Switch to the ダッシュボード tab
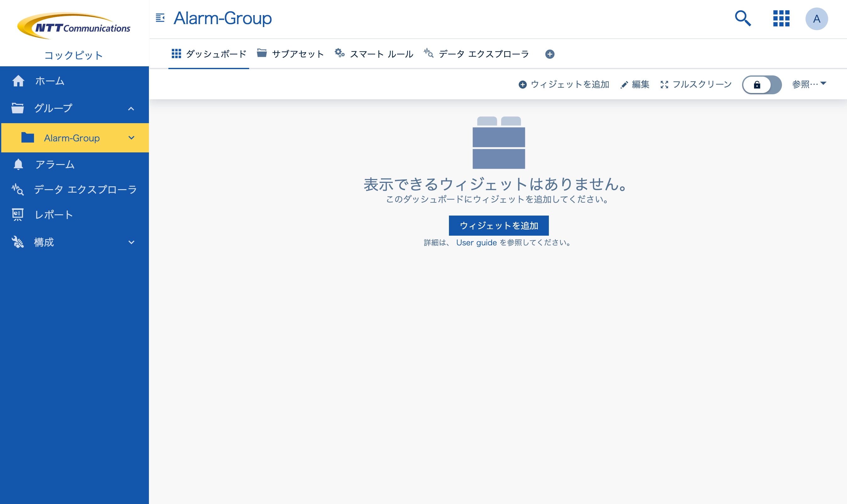The height and width of the screenshot is (504, 847). pyautogui.click(x=209, y=54)
